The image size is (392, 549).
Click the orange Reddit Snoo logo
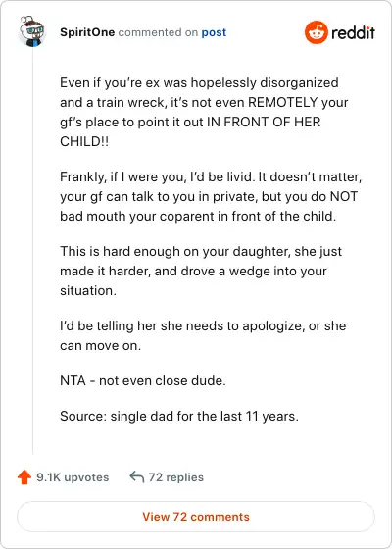pyautogui.click(x=317, y=32)
